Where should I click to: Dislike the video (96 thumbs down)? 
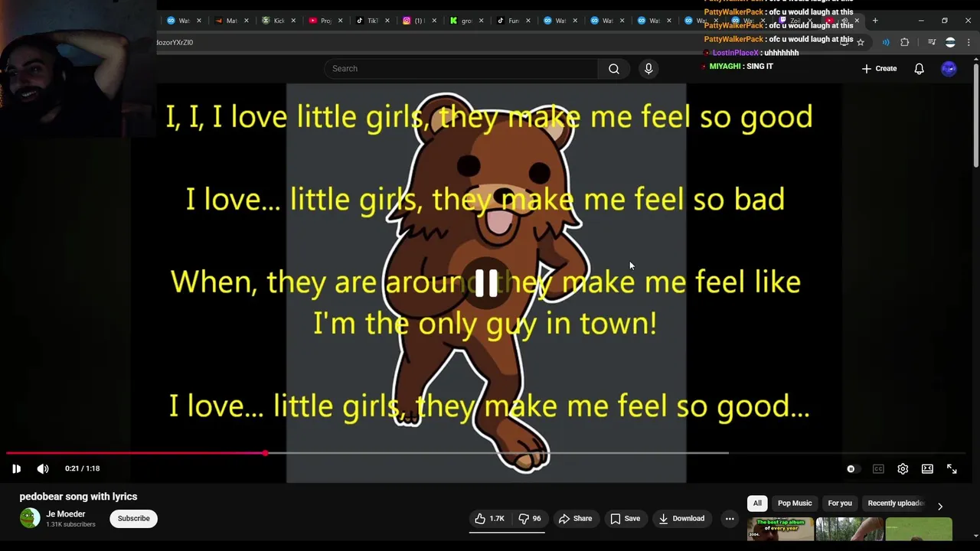pyautogui.click(x=530, y=519)
